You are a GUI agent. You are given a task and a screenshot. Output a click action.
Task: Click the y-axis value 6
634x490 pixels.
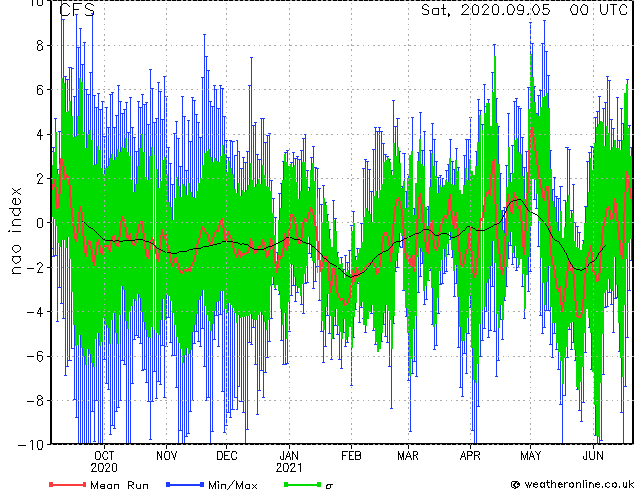pos(40,90)
